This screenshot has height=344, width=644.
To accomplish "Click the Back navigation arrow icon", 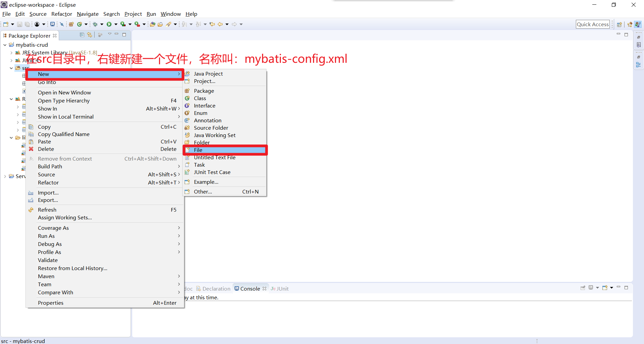I will pos(220,24).
